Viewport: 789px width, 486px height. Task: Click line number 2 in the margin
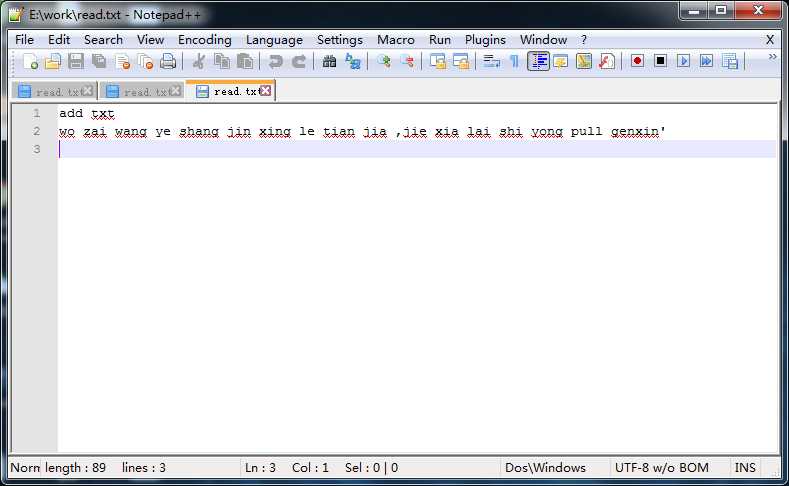tap(37, 131)
